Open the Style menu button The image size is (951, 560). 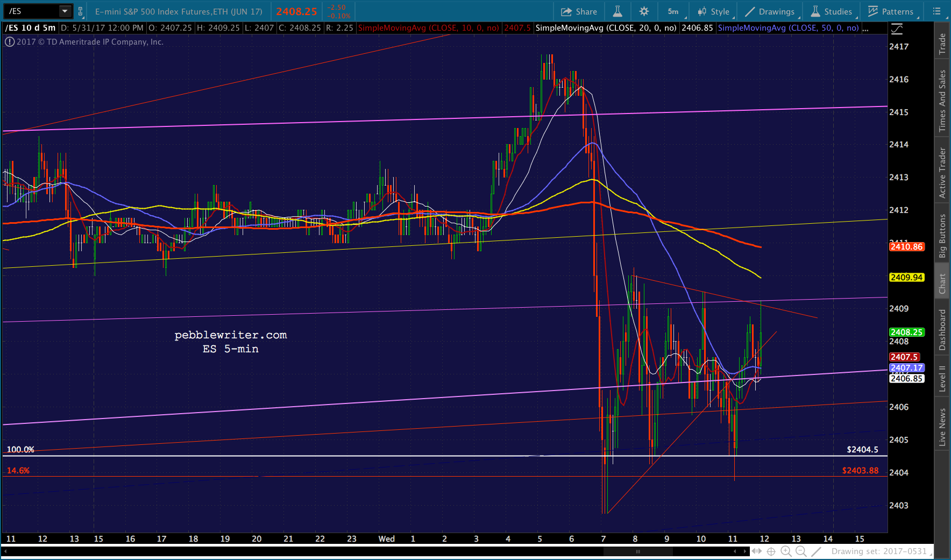click(713, 11)
